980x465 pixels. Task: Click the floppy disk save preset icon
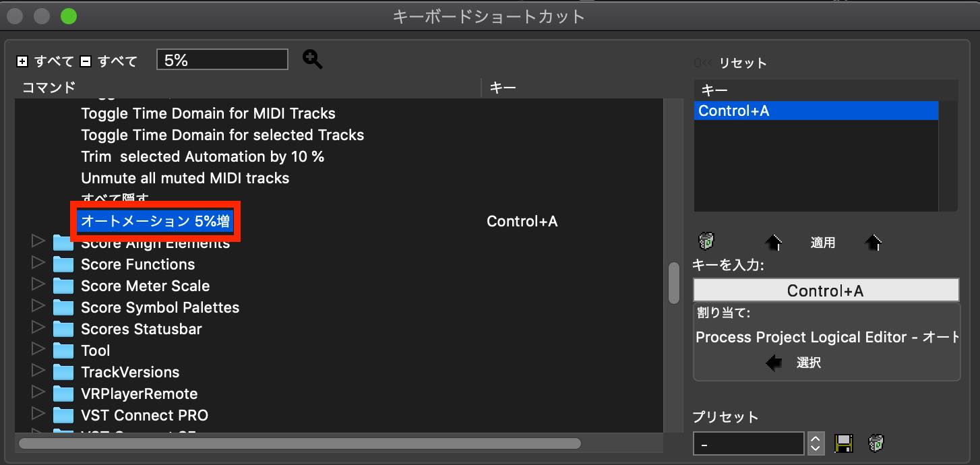(x=844, y=443)
